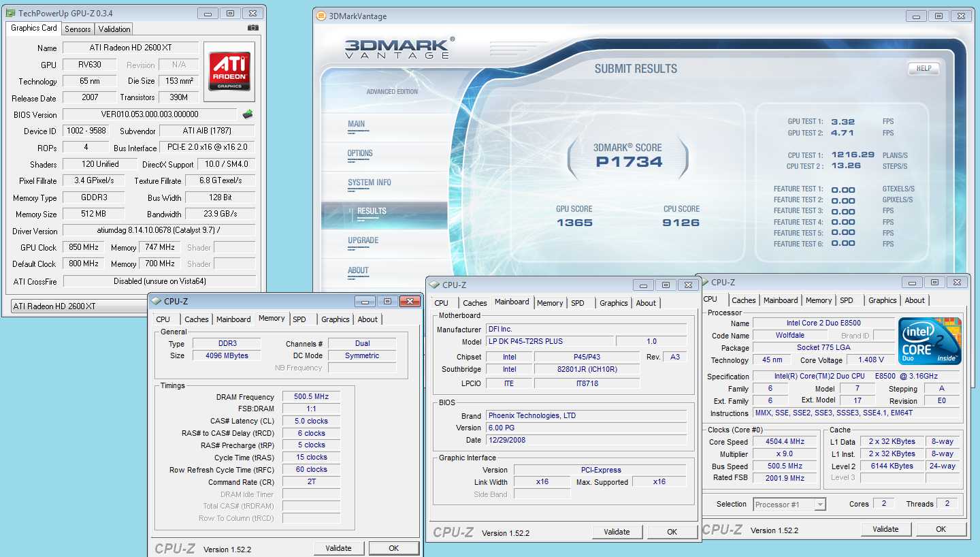Image resolution: width=980 pixels, height=557 pixels.
Task: Click the CPU-Z Memory window title icon
Action: coord(157,301)
